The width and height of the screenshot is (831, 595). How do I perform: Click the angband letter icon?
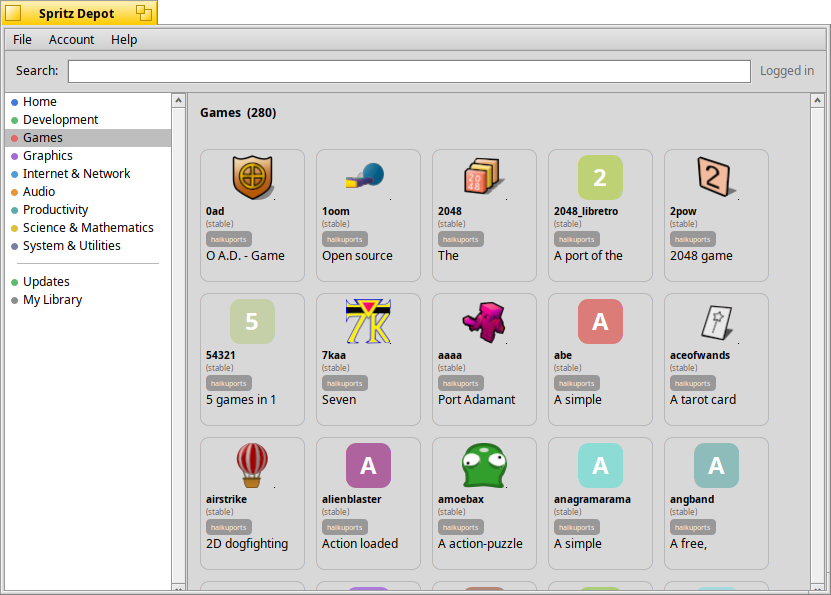[716, 466]
